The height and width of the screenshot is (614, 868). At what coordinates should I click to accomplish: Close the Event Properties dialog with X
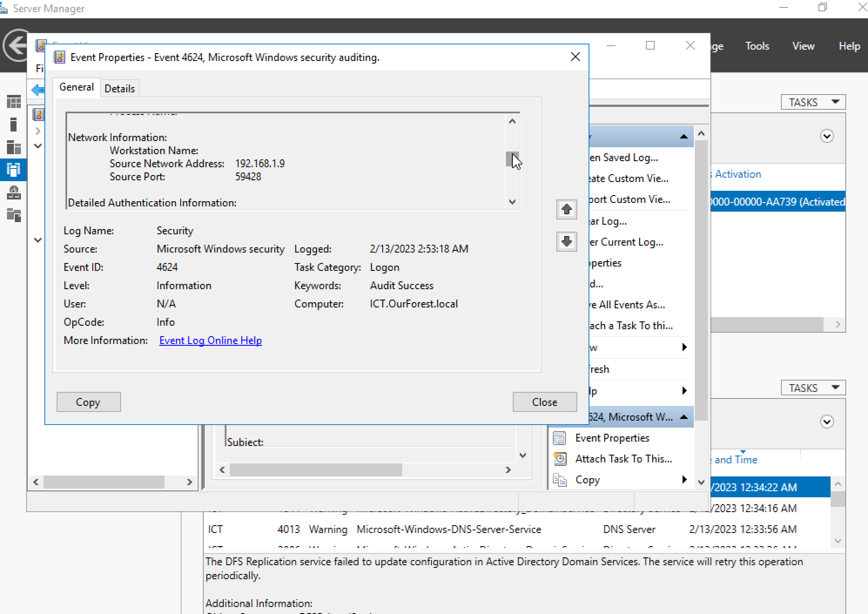pyautogui.click(x=575, y=57)
